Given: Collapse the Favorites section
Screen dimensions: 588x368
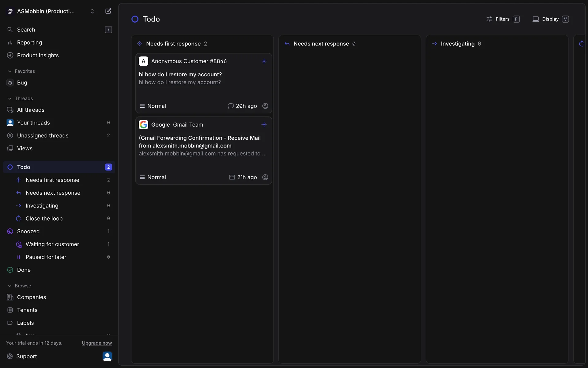Looking at the screenshot, I should 10,71.
